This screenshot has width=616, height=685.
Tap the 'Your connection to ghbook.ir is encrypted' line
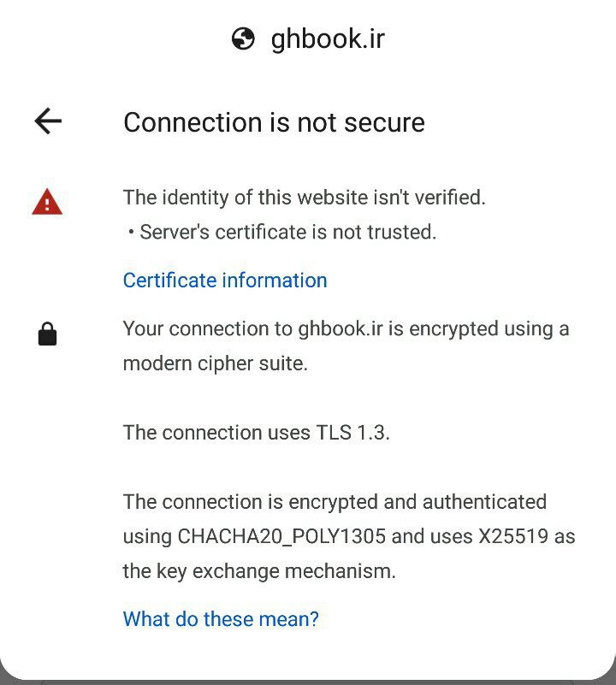pyautogui.click(x=346, y=329)
